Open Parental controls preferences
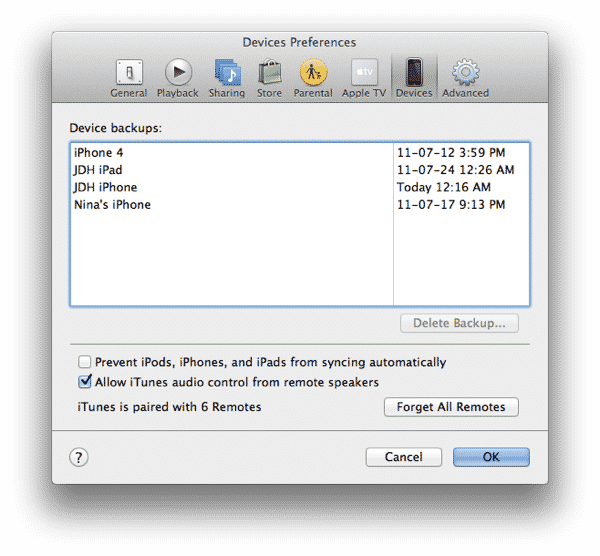 pos(313,78)
